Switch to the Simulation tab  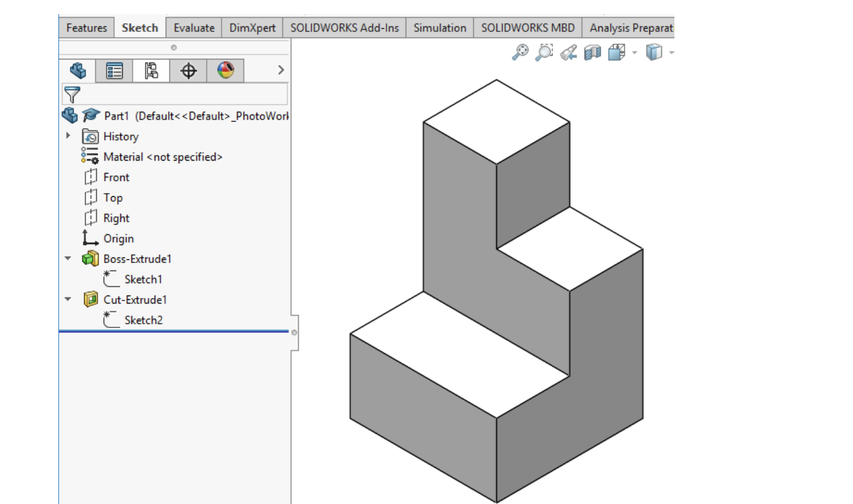pos(440,28)
